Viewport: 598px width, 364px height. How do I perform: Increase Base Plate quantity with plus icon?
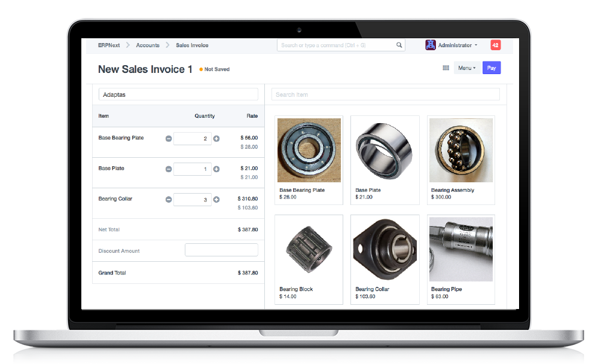click(216, 169)
